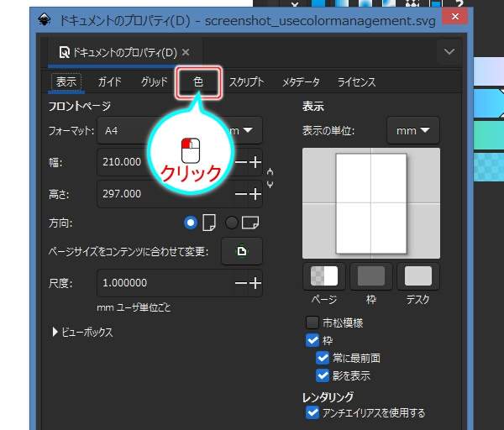
Task: Click the Inkscape logo in title bar
Action: [x=44, y=20]
